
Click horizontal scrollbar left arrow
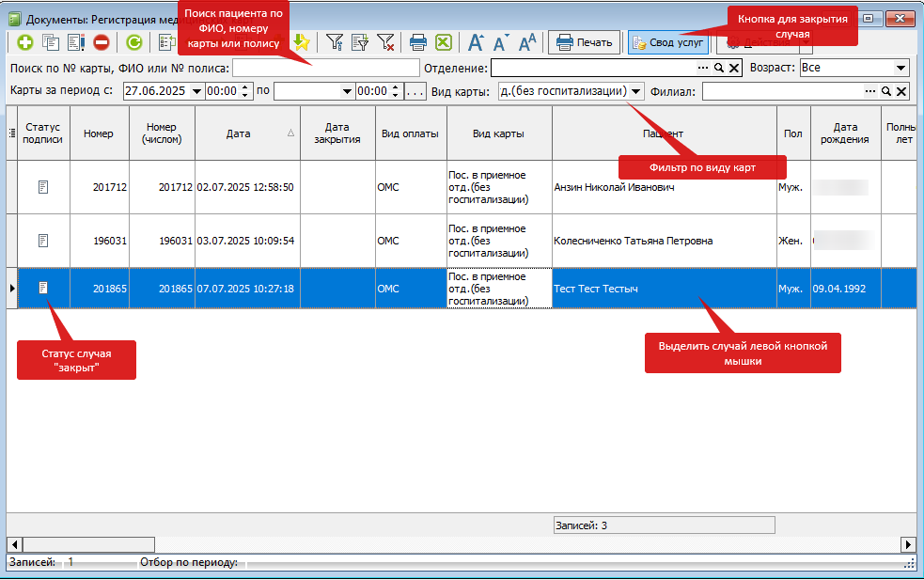click(x=14, y=544)
